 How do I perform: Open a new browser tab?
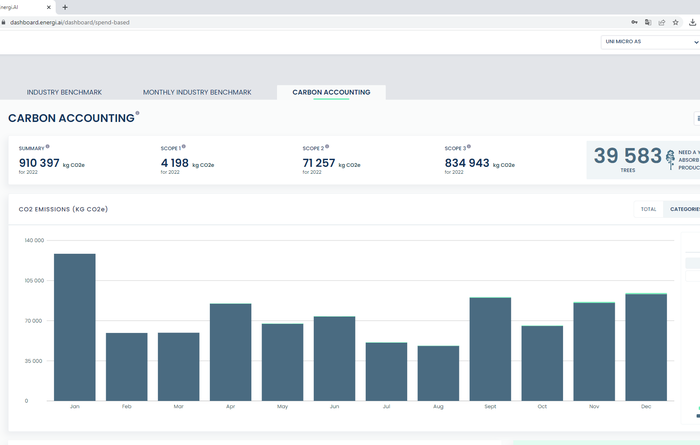(x=65, y=7)
